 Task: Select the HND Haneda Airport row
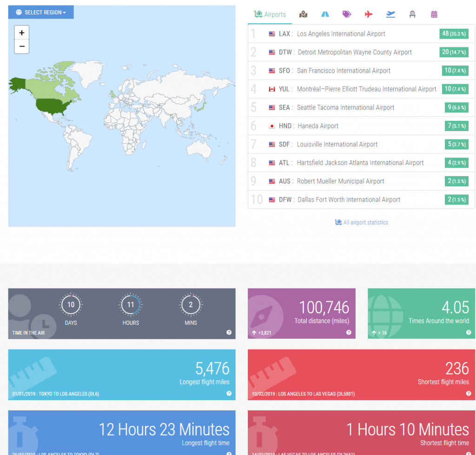click(x=317, y=126)
